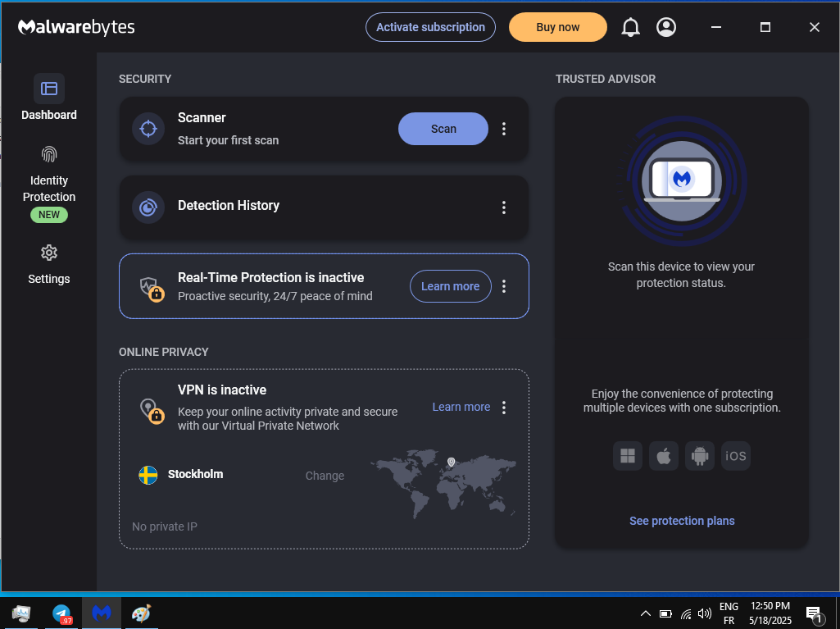Click the Malwarebytes logo in the header
The width and height of the screenshot is (840, 629).
pyautogui.click(x=76, y=27)
